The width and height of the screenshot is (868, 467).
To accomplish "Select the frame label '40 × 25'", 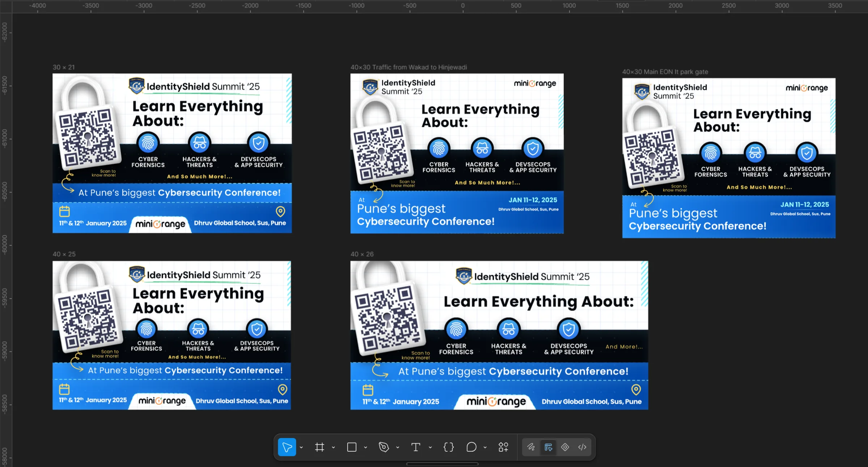I will click(x=64, y=254).
